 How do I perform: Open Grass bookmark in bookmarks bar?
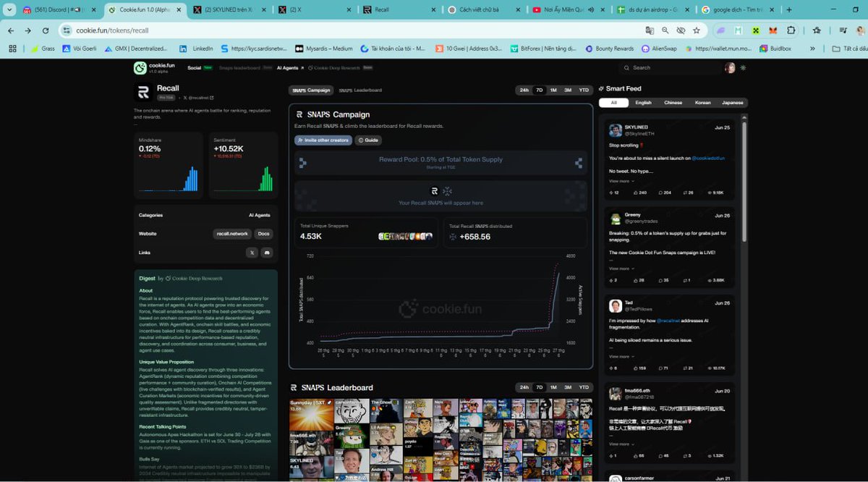click(43, 48)
